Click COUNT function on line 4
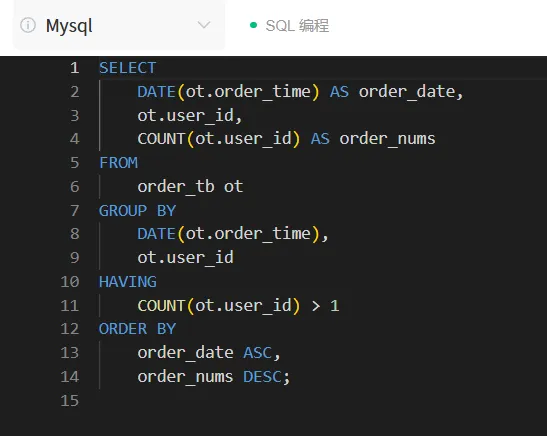Viewport: 547px width, 436px height. pyautogui.click(x=161, y=139)
